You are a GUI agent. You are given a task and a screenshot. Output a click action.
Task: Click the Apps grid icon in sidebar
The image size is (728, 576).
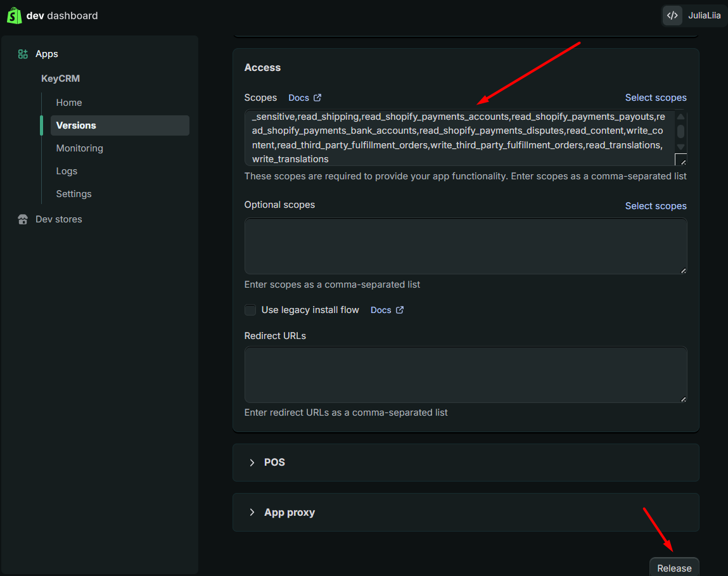pos(23,54)
